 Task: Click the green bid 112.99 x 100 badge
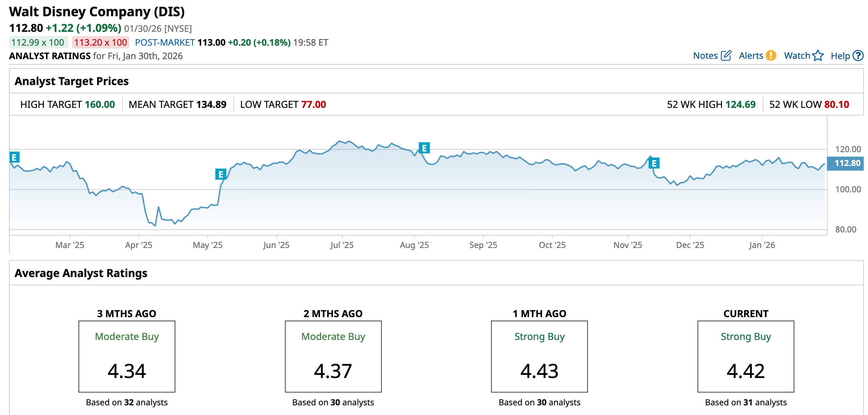point(38,43)
